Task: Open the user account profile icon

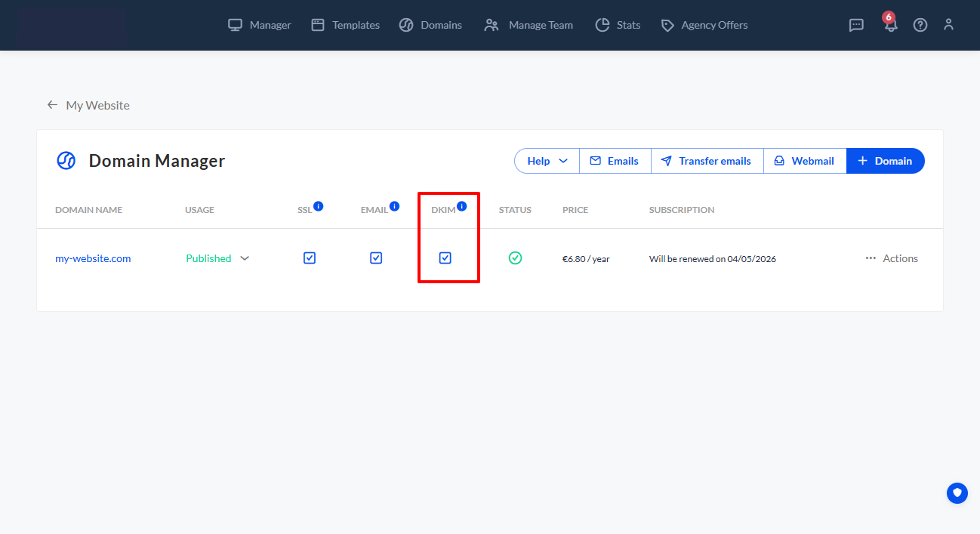Action: point(948,25)
